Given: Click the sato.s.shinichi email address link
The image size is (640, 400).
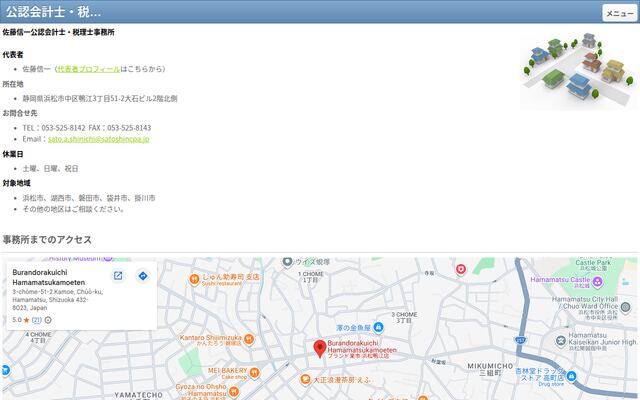Looking at the screenshot, I should (x=99, y=139).
